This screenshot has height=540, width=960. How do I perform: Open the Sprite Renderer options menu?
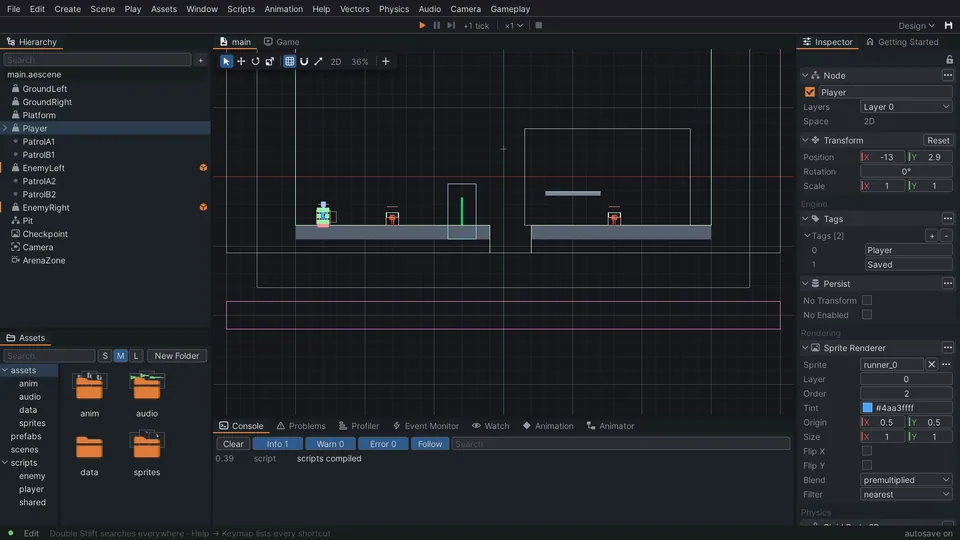[948, 348]
